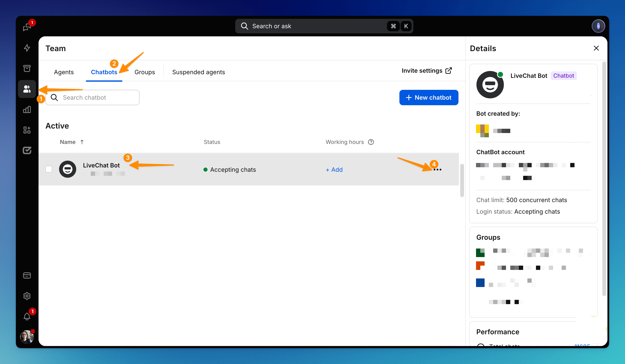Open the three-dot menu for LiveChat Bot
The width and height of the screenshot is (625, 364).
click(437, 170)
